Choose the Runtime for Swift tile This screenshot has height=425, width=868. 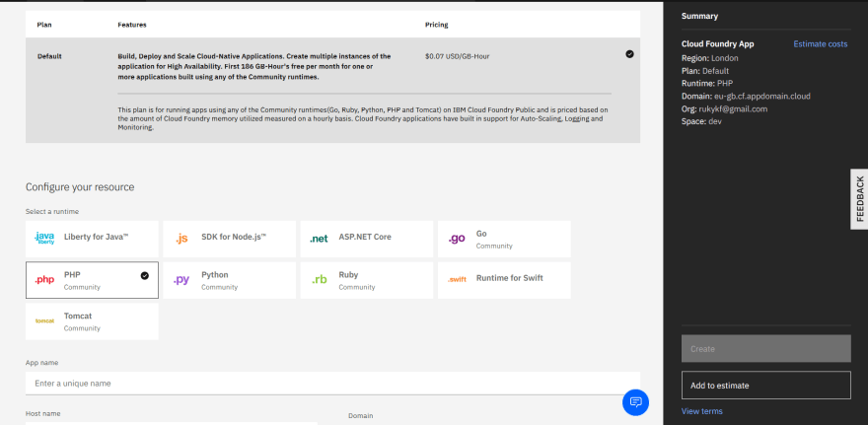pyautogui.click(x=504, y=280)
